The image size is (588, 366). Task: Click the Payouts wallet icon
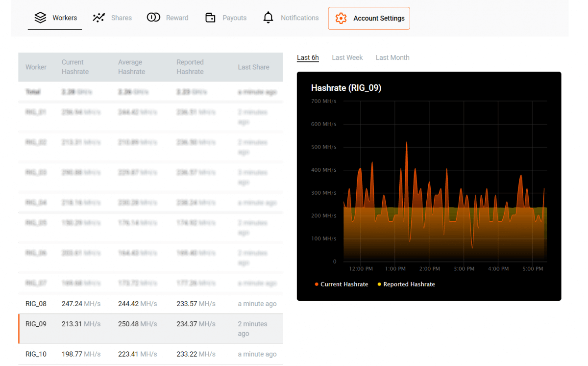[210, 18]
